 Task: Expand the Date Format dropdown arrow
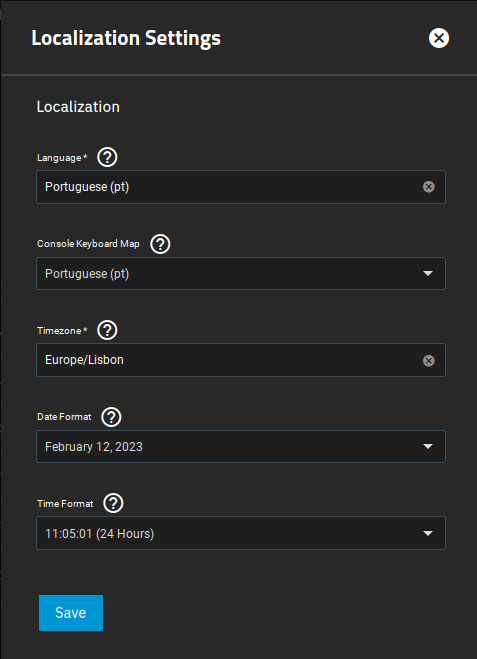click(428, 446)
